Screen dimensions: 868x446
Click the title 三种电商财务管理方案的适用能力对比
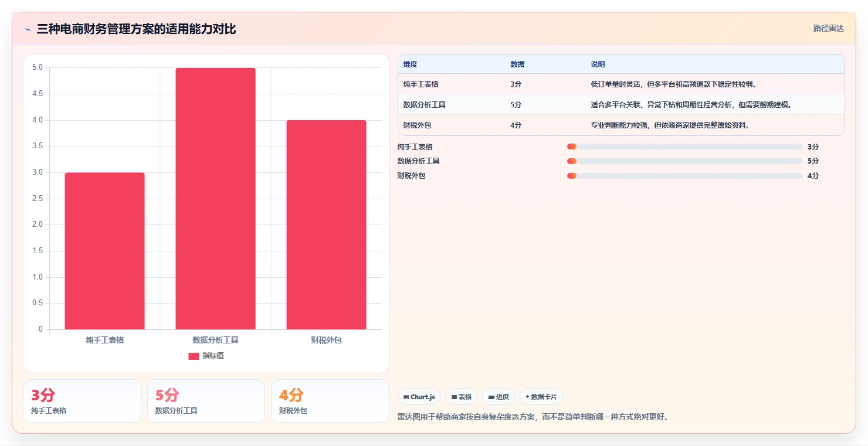[136, 29]
